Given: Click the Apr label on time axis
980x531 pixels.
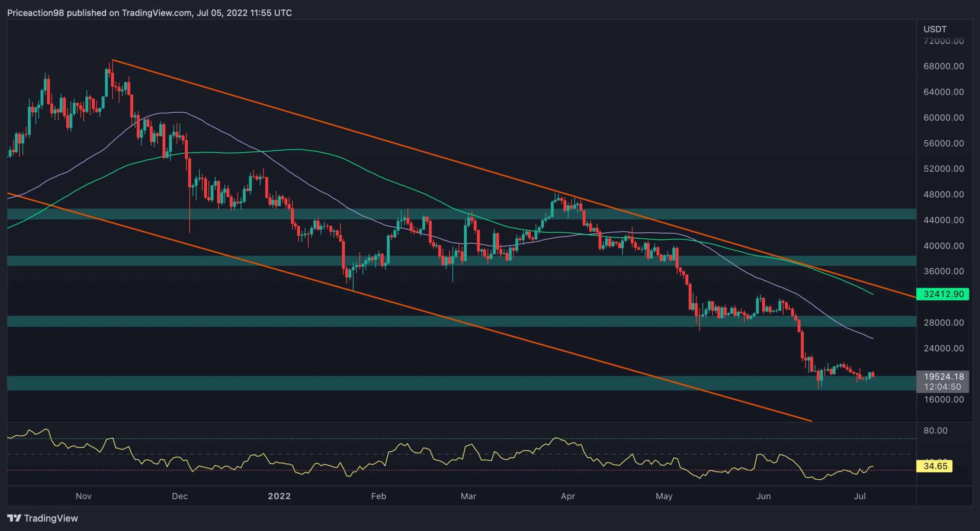Looking at the screenshot, I should click(x=568, y=496).
